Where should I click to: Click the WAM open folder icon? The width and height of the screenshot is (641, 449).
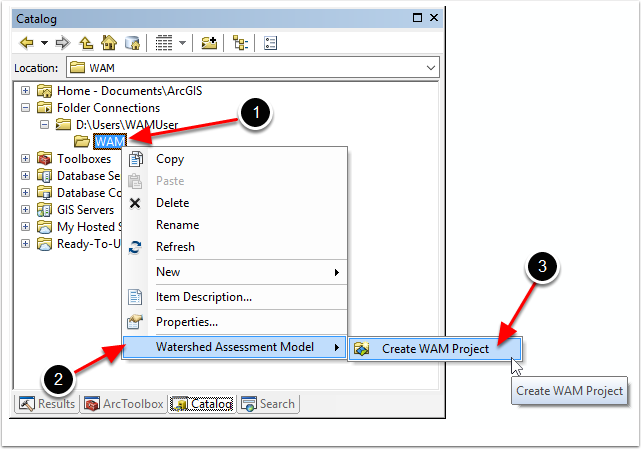click(82, 141)
